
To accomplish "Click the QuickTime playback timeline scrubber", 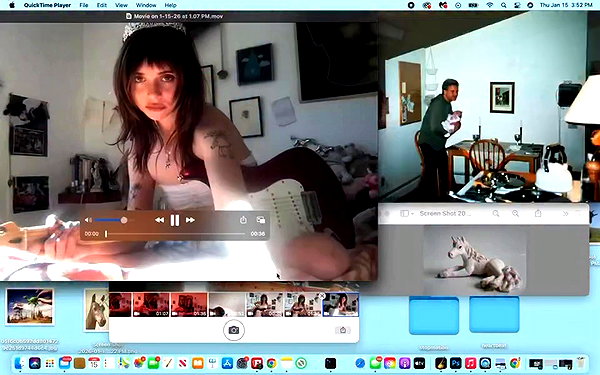I will pos(106,234).
